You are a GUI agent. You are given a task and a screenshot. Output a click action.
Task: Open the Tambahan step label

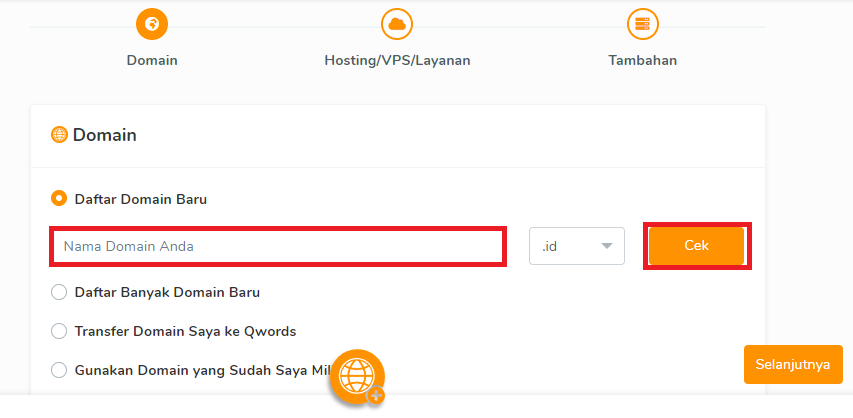point(642,60)
